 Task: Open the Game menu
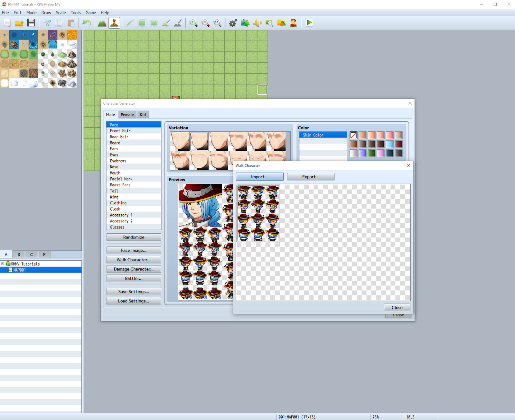(91, 13)
